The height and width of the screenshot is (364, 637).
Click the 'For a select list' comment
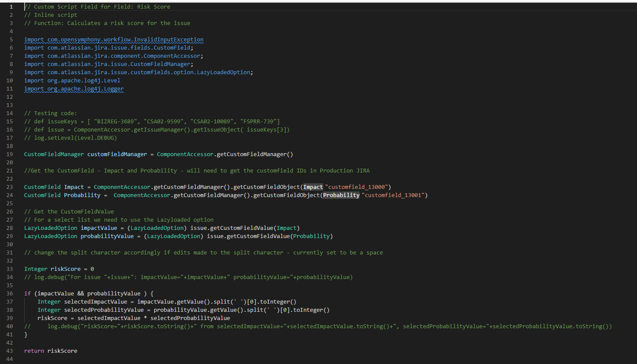pyautogui.click(x=119, y=220)
